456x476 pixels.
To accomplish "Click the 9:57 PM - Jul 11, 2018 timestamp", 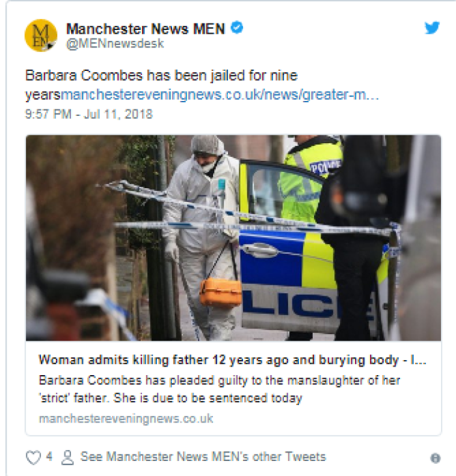I will coord(89,114).
